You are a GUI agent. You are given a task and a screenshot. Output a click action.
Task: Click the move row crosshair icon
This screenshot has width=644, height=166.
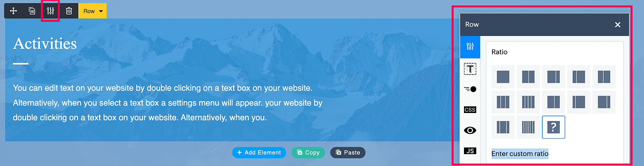tap(14, 11)
